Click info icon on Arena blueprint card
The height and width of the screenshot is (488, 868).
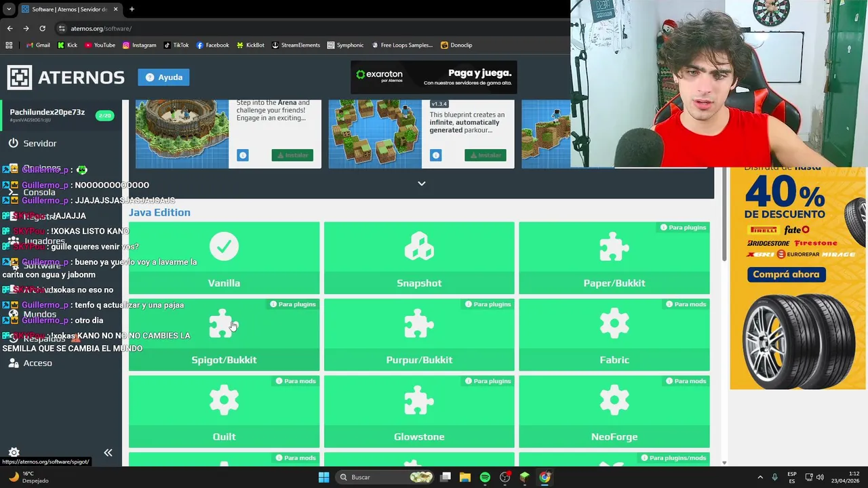242,155
